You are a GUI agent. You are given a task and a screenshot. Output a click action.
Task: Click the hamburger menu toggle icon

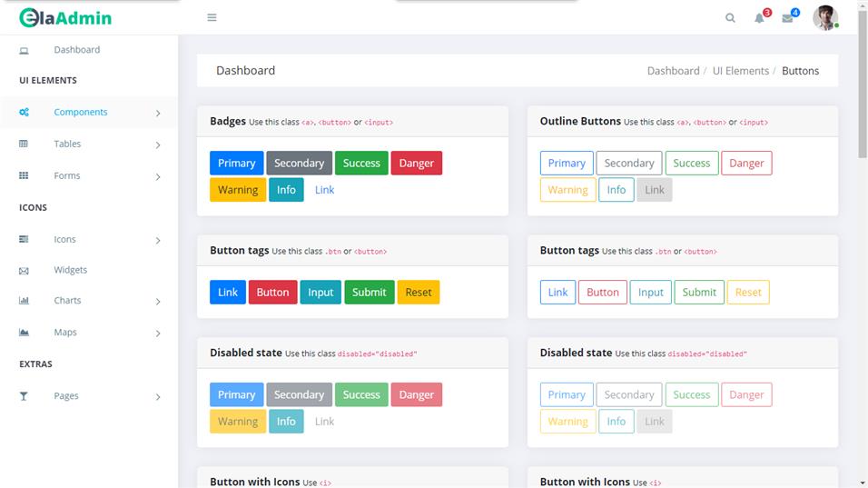pos(212,17)
